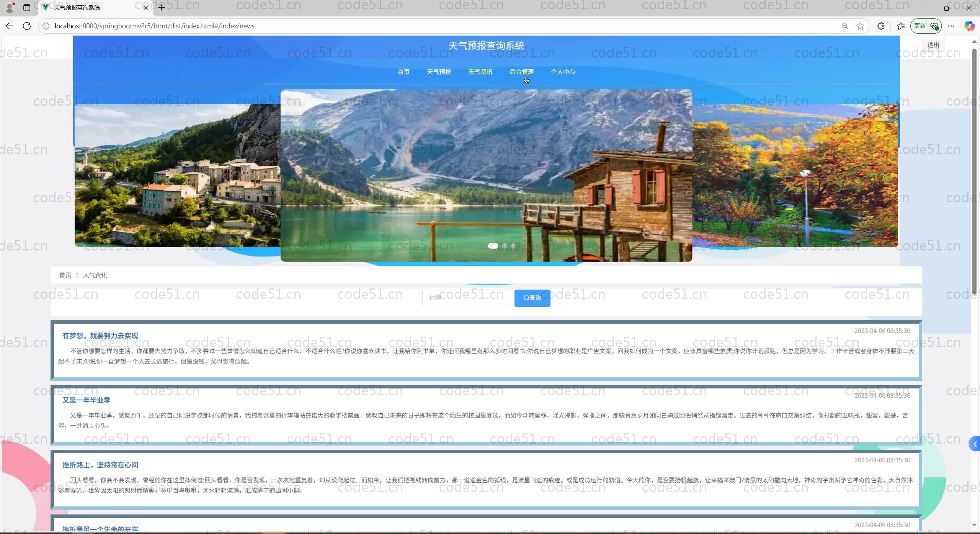Open the tab actions icon
Screen dimensions: 980x534
click(x=26, y=8)
